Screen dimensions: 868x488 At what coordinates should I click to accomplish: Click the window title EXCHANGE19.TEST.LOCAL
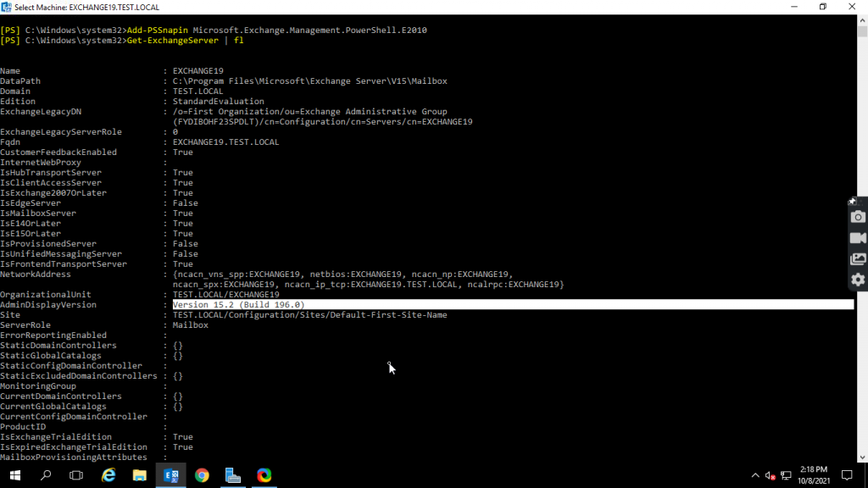(x=114, y=7)
